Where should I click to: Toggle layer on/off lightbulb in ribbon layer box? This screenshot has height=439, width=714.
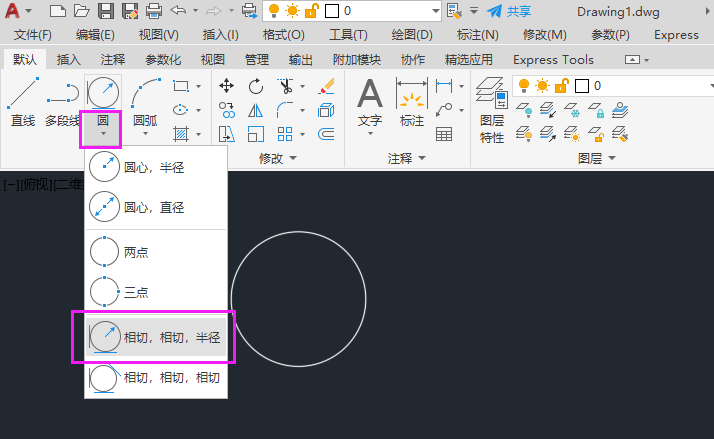point(524,86)
